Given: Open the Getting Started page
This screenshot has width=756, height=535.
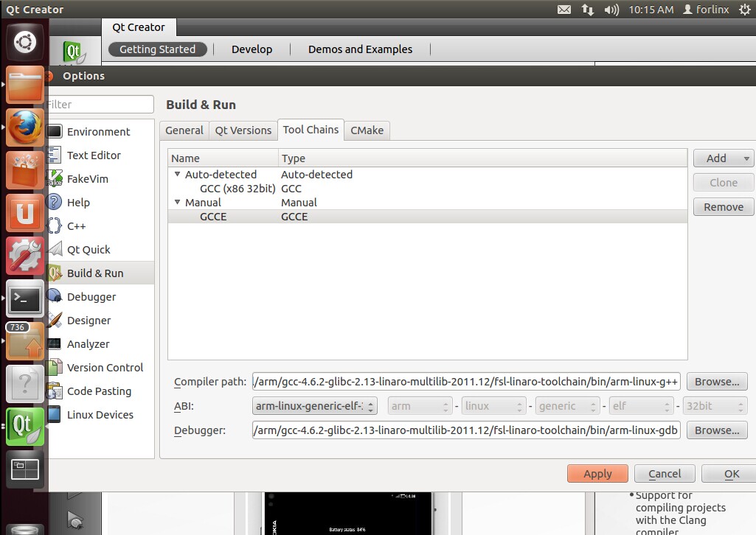Looking at the screenshot, I should [158, 49].
